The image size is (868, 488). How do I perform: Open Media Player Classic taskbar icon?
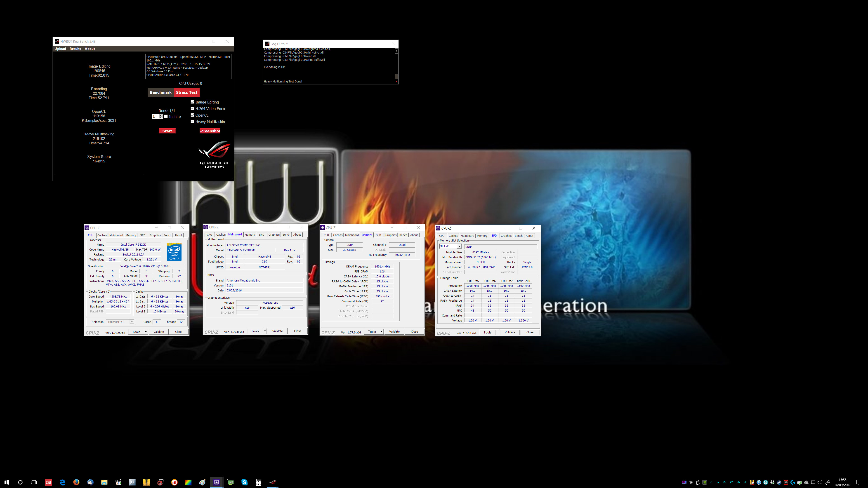118,482
